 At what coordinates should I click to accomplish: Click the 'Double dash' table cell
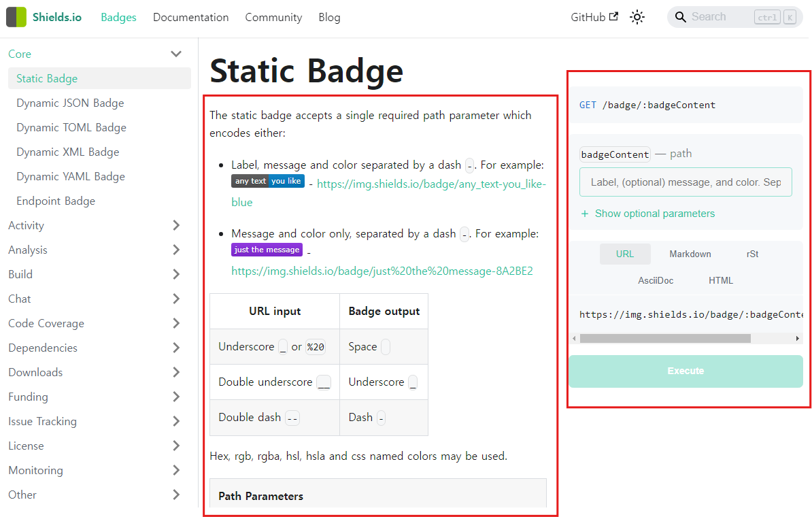point(275,418)
